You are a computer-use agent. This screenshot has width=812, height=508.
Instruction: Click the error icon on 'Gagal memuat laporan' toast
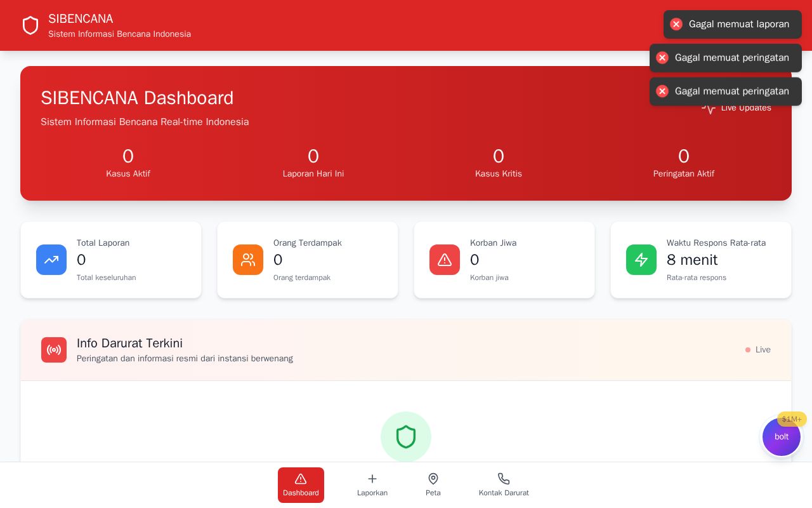676,24
